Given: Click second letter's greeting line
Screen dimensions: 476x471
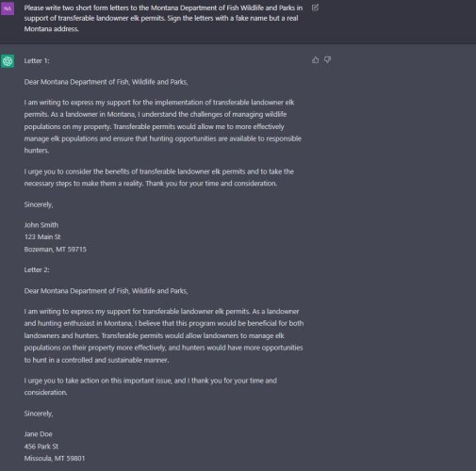Looking at the screenshot, I should click(106, 291).
